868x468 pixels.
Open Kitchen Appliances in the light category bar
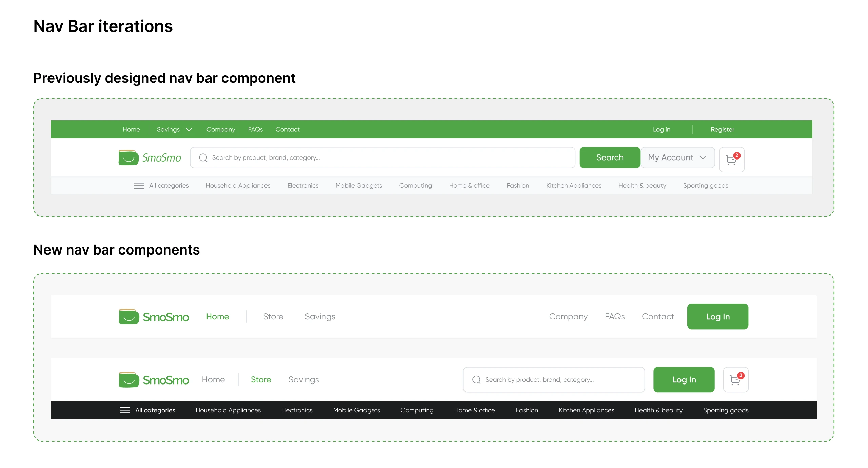pyautogui.click(x=574, y=186)
